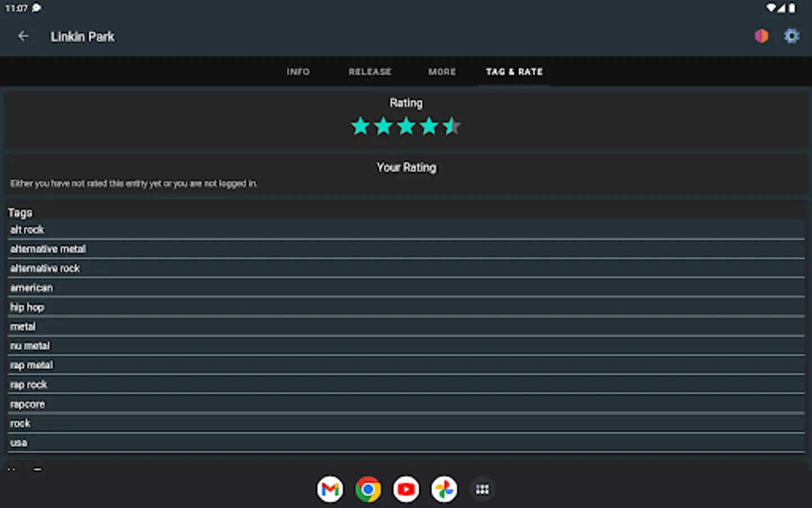Tap the "nu metal" tag
This screenshot has height=508, width=812.
406,346
